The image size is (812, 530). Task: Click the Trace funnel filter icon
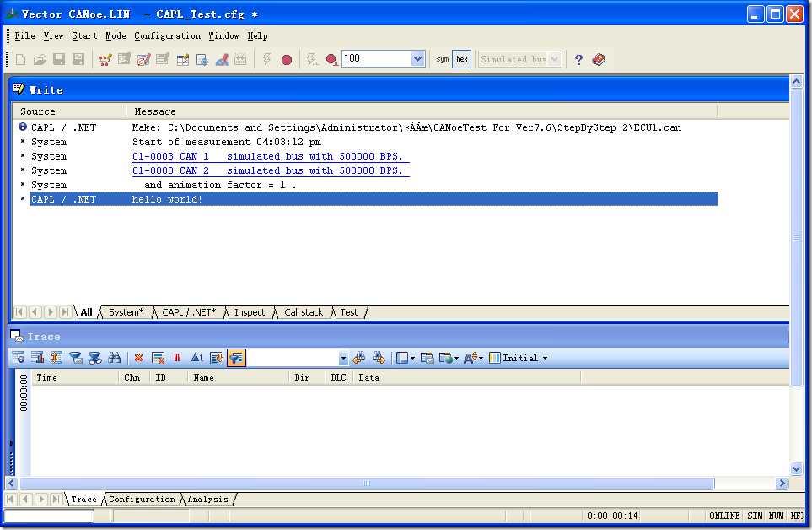point(76,358)
